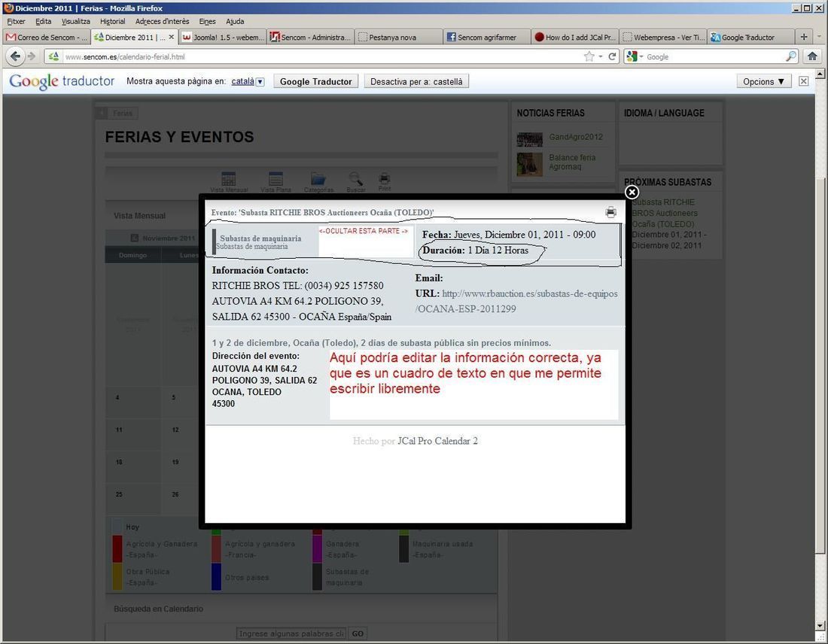Switch to Joomla! 1.5 tab

coord(222,37)
